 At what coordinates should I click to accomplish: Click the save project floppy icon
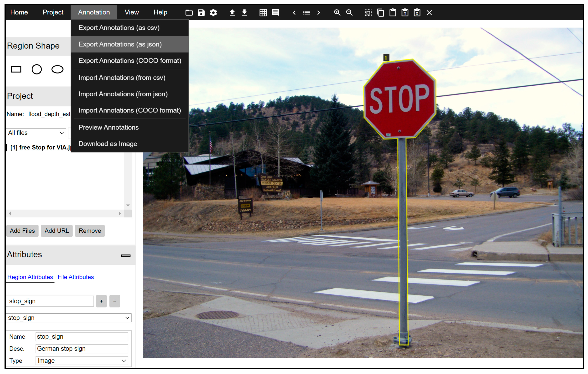coord(201,12)
